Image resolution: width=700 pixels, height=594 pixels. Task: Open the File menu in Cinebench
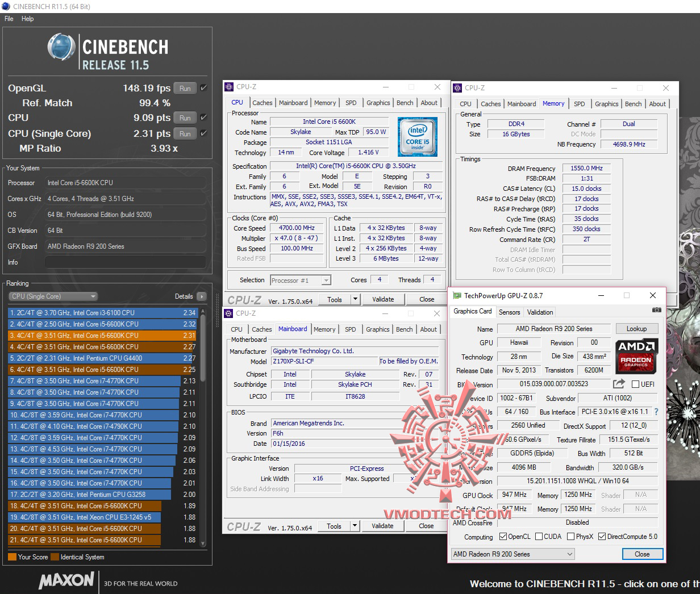[x=9, y=19]
